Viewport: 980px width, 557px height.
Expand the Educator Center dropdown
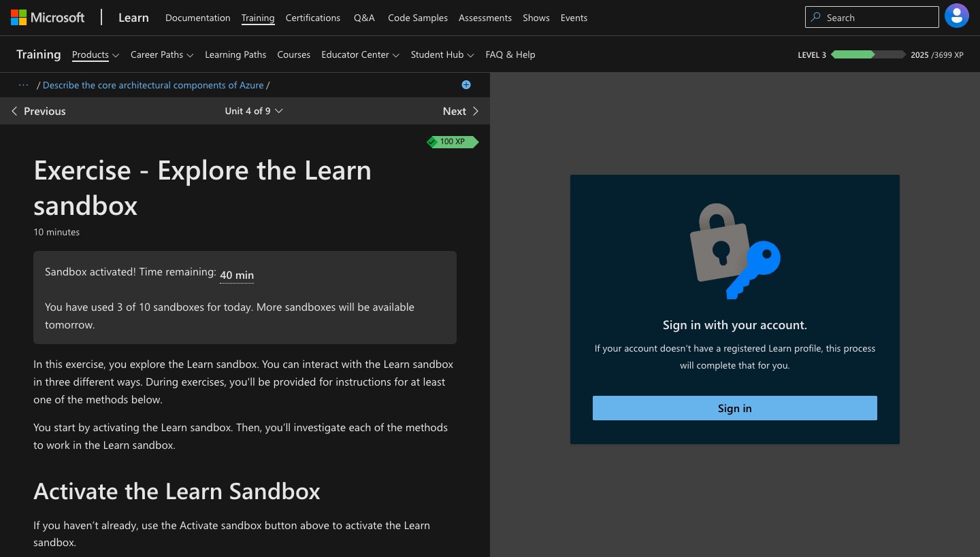click(x=361, y=54)
